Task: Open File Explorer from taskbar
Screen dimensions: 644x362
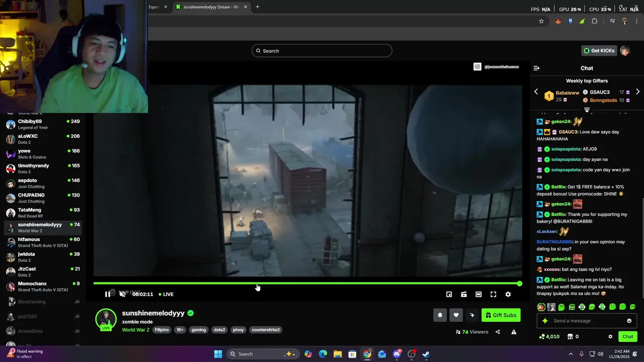Action: click(338, 354)
